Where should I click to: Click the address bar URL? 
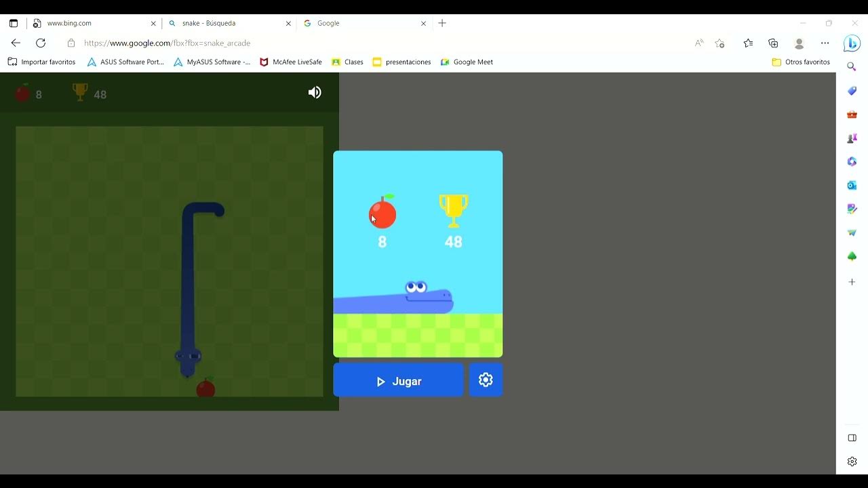167,43
